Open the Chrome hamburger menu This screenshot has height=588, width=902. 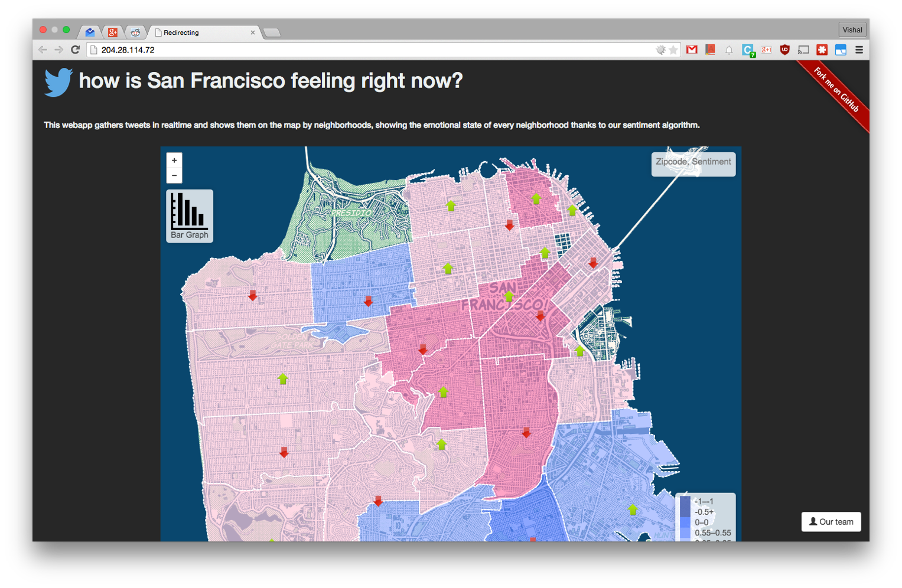[x=859, y=50]
